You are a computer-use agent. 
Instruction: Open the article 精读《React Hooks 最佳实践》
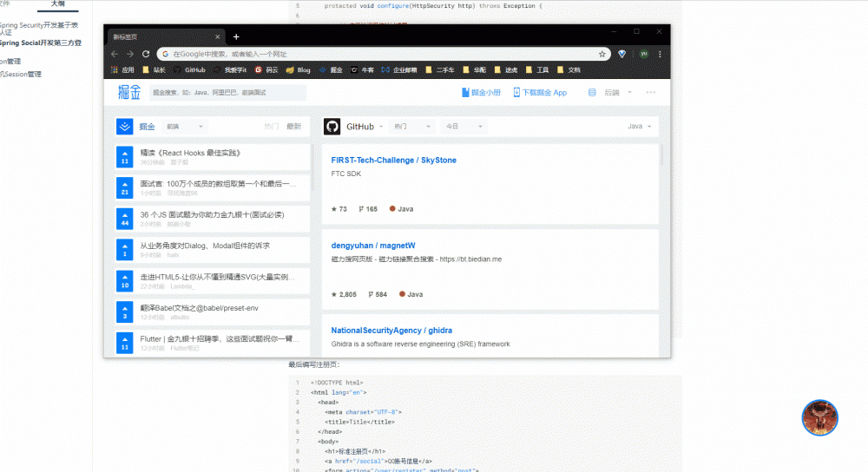[x=190, y=153]
